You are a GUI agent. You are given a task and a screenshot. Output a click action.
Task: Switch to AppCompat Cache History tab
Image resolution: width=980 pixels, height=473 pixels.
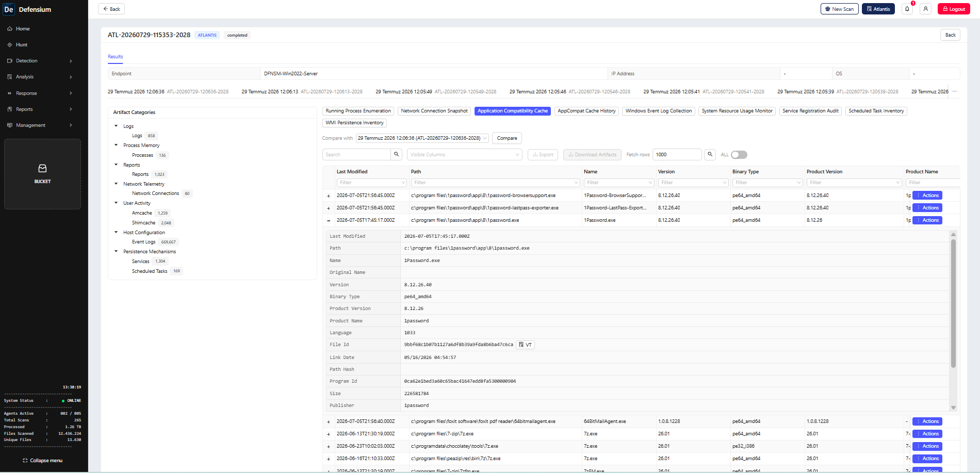click(x=586, y=111)
